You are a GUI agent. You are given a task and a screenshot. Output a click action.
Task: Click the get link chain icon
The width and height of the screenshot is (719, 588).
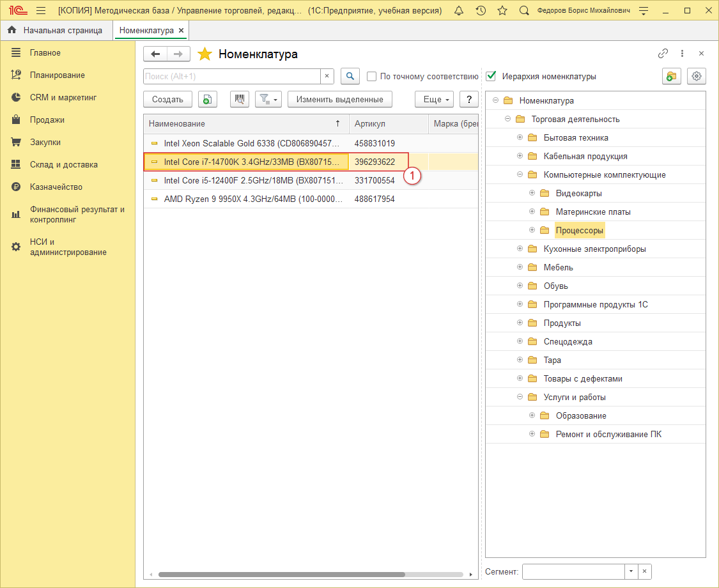(x=663, y=54)
